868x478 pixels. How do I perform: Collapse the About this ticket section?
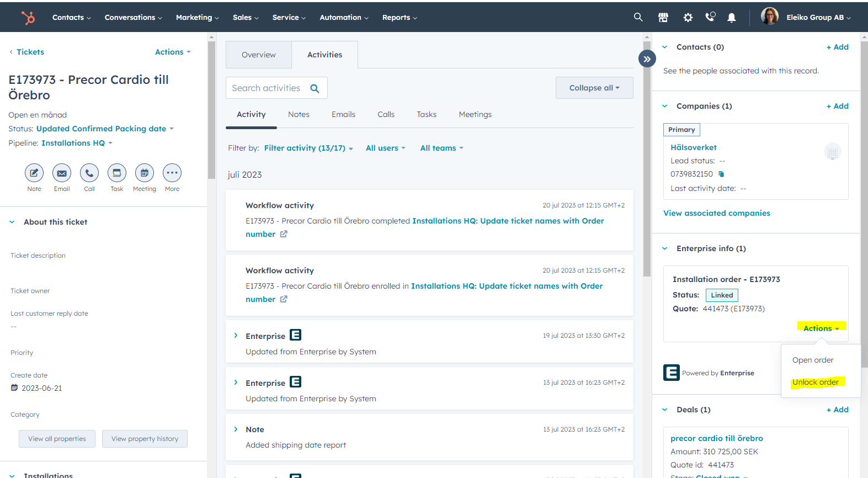click(x=12, y=222)
